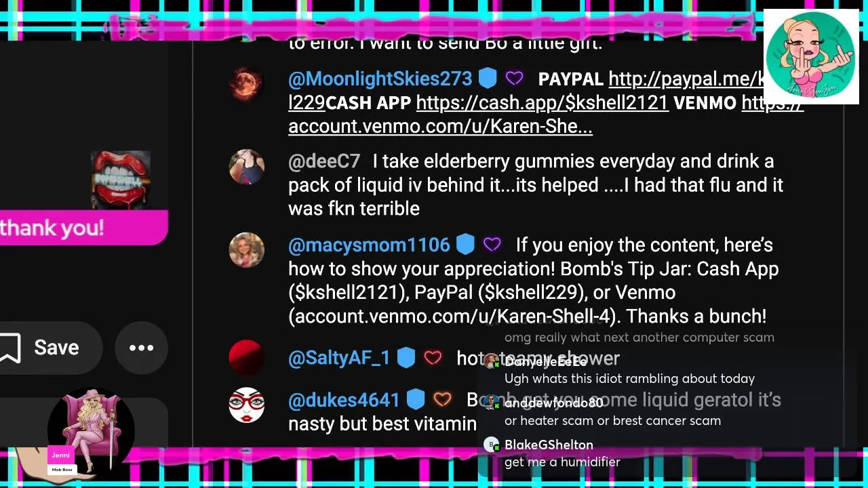Open the account.venmo.com link
868x488 pixels.
(441, 126)
